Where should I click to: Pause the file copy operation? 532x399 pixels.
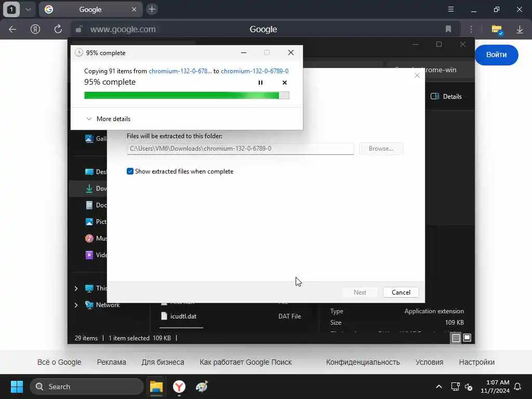click(x=260, y=83)
